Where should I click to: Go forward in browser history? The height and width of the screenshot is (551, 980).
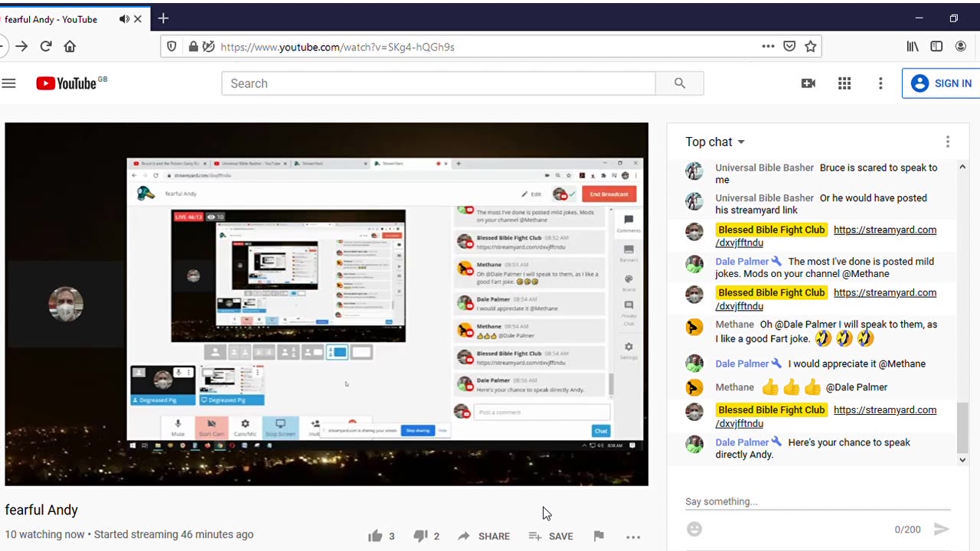[21, 46]
